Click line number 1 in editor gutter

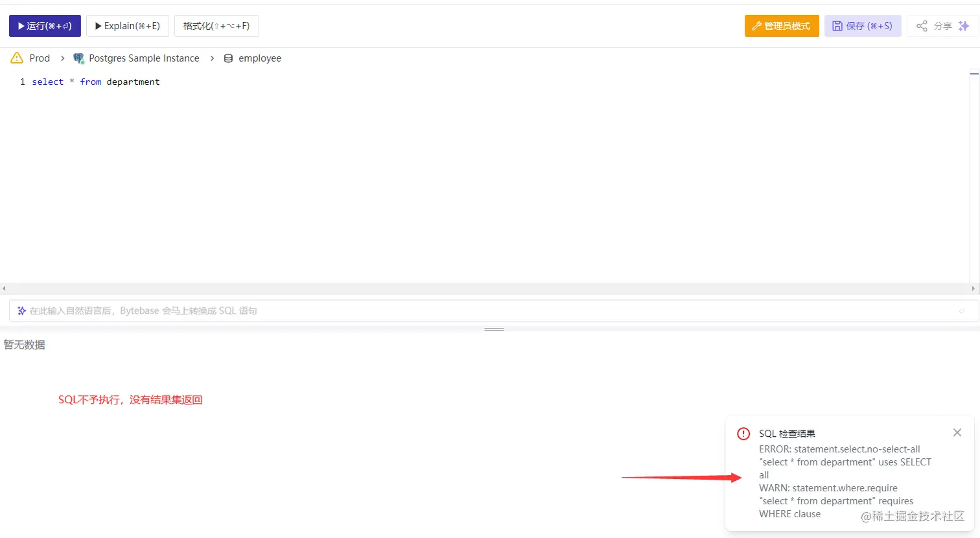point(23,82)
